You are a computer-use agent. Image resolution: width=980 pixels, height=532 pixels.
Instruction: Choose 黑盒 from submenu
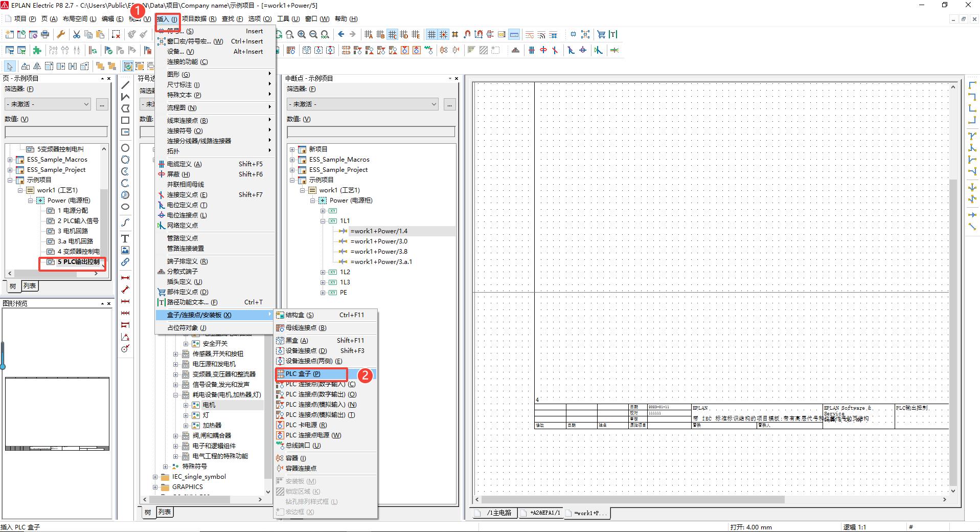click(x=326, y=341)
